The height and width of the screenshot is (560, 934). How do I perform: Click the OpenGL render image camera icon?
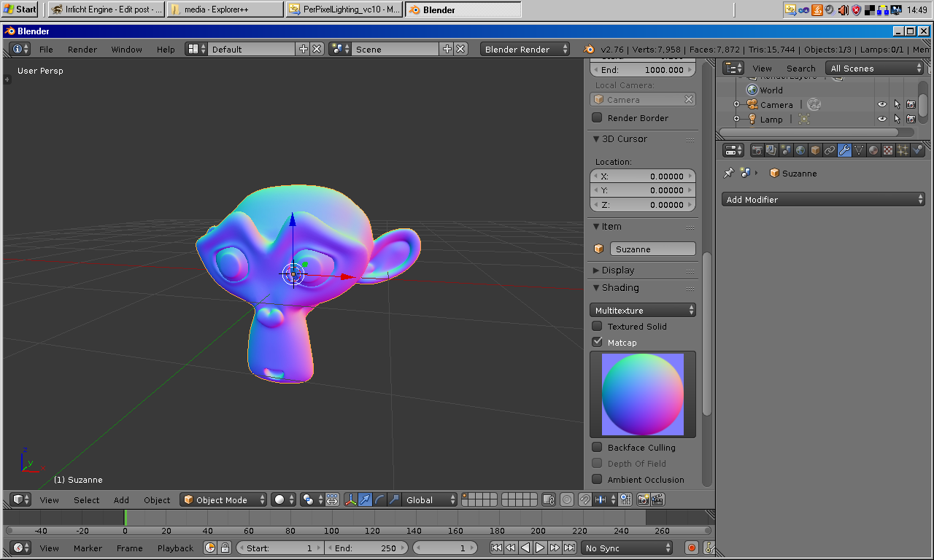point(643,499)
